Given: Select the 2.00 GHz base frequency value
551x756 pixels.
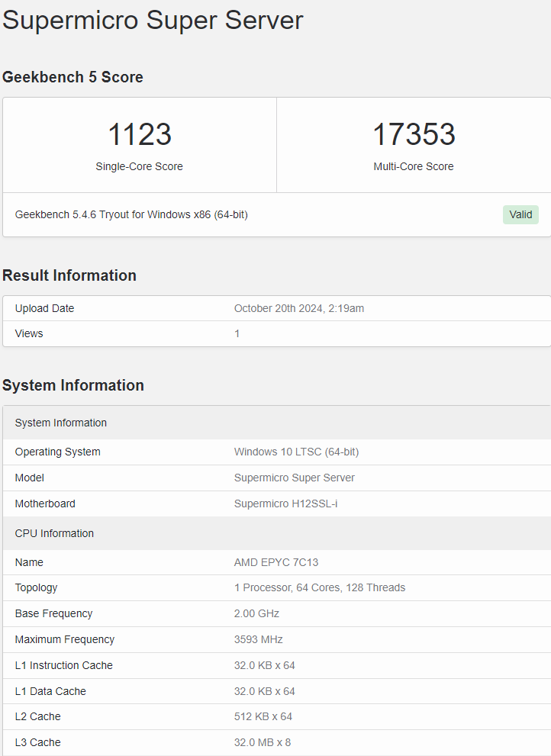Looking at the screenshot, I should tap(256, 614).
